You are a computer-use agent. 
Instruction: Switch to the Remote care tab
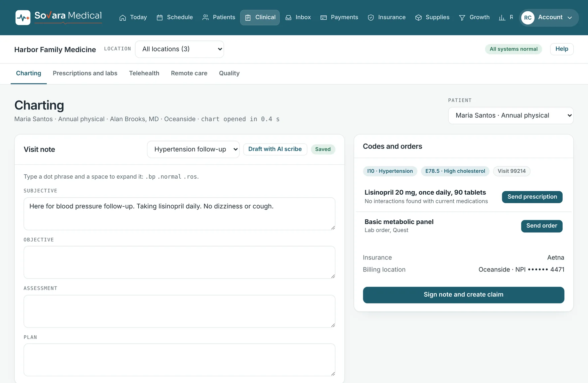click(189, 73)
